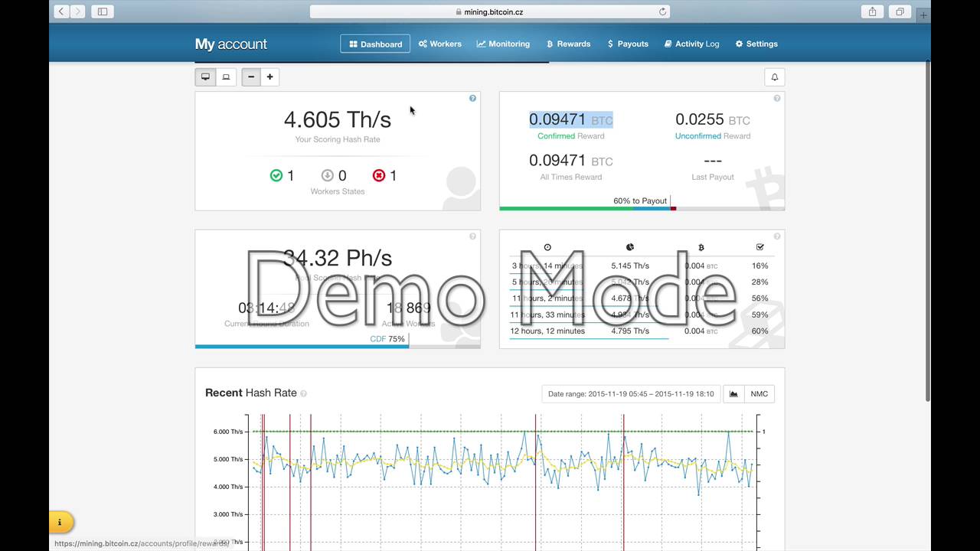Click the checkmark column header icon
This screenshot has height=551, width=980.
(759, 247)
